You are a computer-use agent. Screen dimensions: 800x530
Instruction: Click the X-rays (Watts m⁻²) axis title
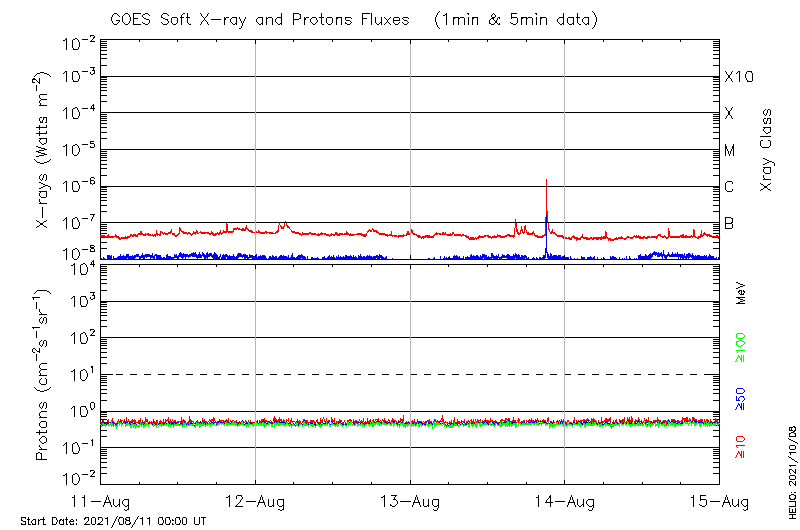tap(44, 152)
